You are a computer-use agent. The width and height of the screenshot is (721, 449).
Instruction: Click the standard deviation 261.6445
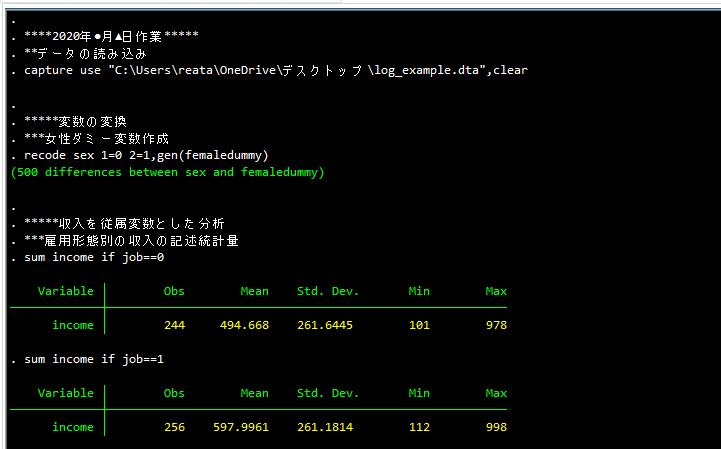pyautogui.click(x=325, y=325)
